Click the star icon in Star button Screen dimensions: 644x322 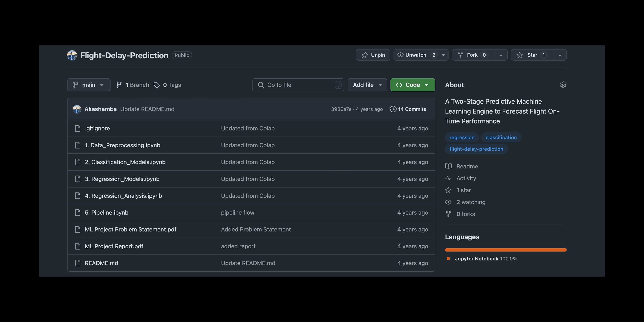coord(520,55)
